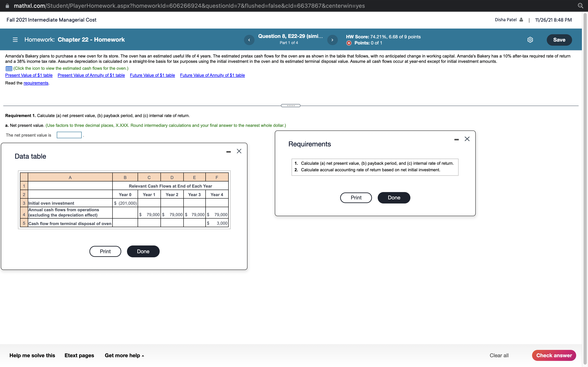Viewport: 588px width, 367px height.
Task: Go to previous question with left chevron
Action: pos(249,40)
